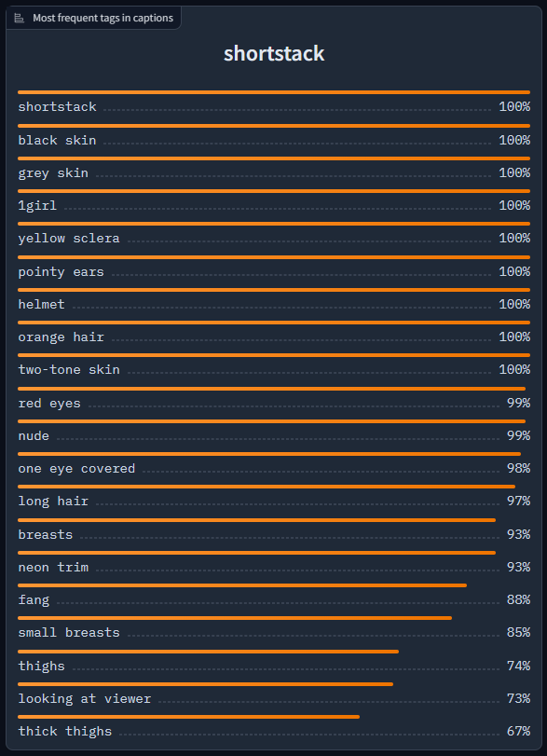Image resolution: width=547 pixels, height=756 pixels.
Task: Select the 'fang' tag label
Action: point(34,599)
